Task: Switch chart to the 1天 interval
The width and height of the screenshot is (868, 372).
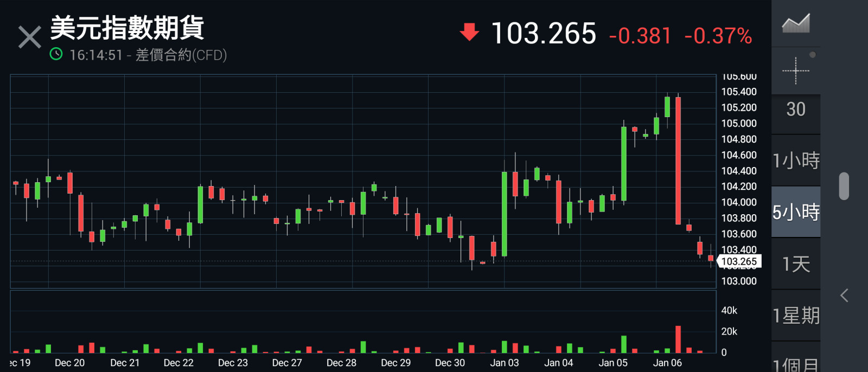Action: point(795,264)
